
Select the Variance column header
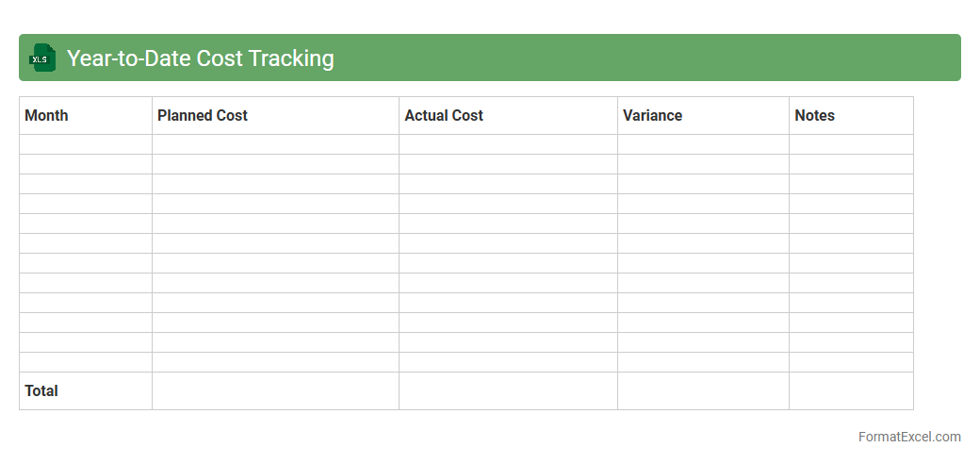click(x=703, y=116)
